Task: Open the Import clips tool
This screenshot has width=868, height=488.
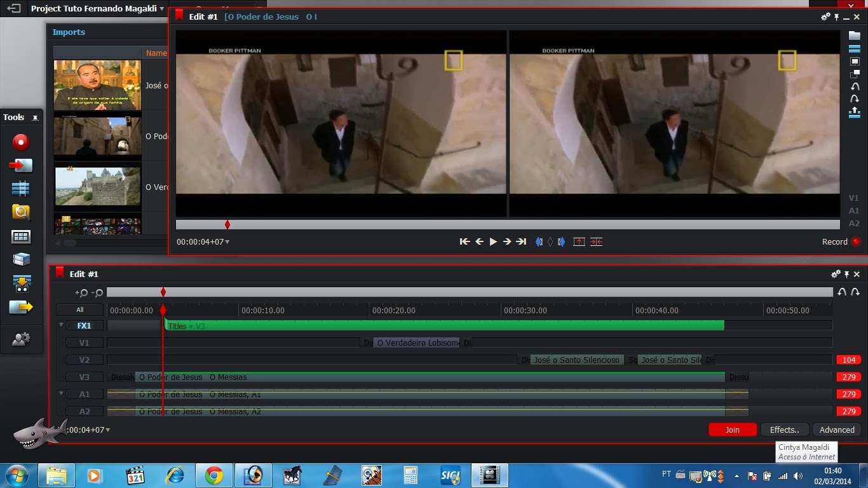Action: pyautogui.click(x=21, y=165)
